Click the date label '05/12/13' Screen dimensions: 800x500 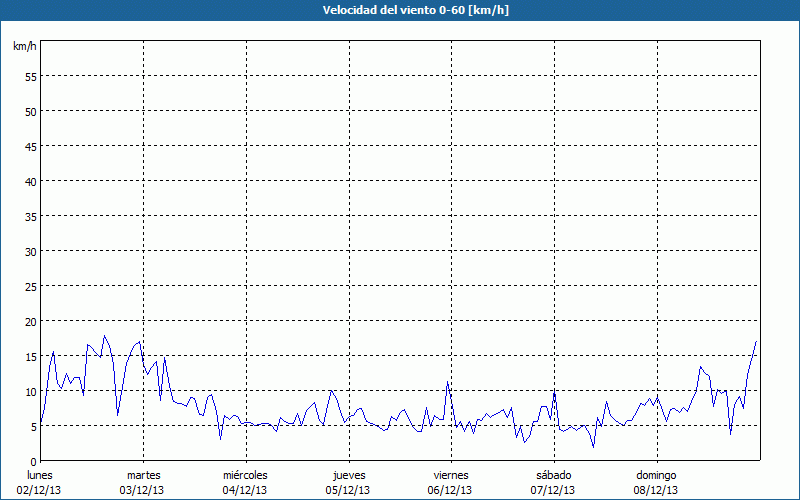click(x=349, y=490)
